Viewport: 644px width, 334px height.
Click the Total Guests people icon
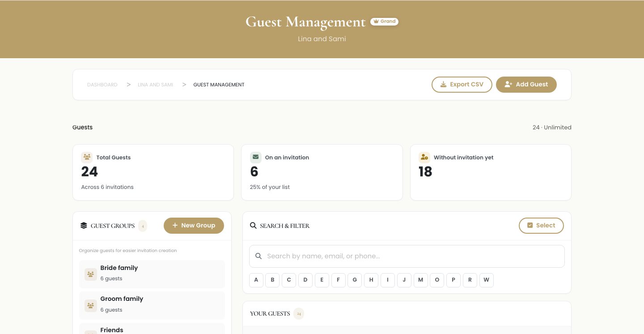87,157
